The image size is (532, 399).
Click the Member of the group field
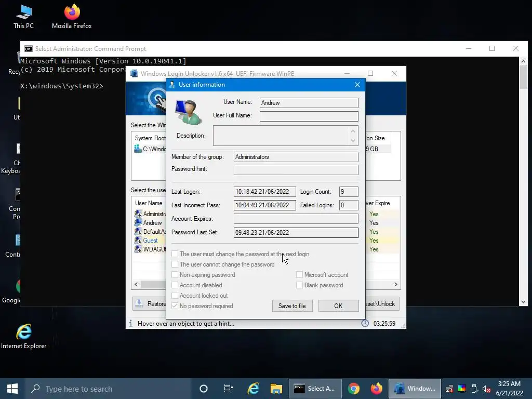pos(296,157)
